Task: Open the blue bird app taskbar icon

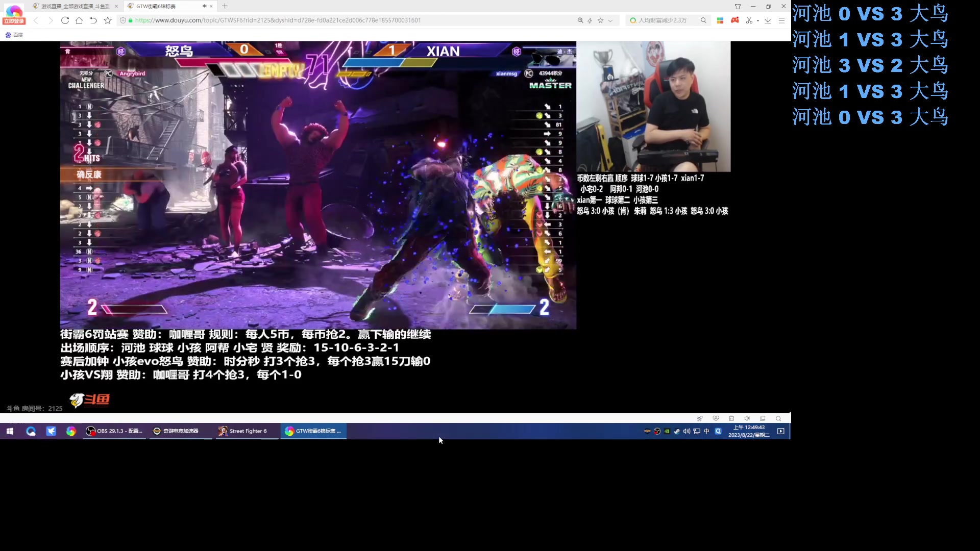Action: coord(51,431)
